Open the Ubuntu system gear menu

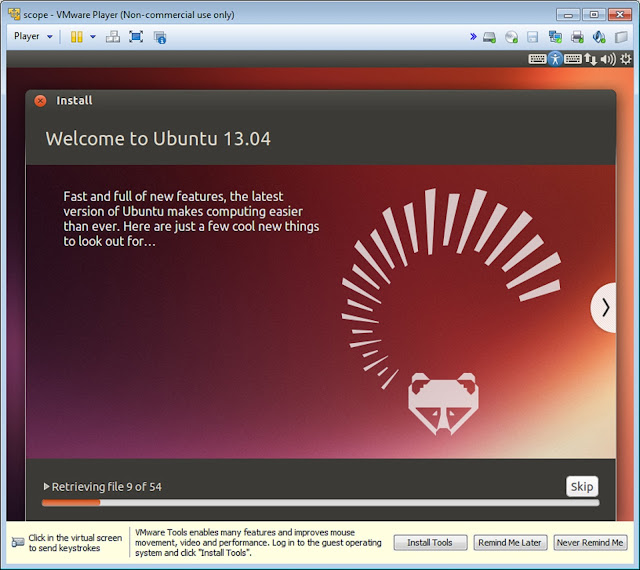point(626,60)
